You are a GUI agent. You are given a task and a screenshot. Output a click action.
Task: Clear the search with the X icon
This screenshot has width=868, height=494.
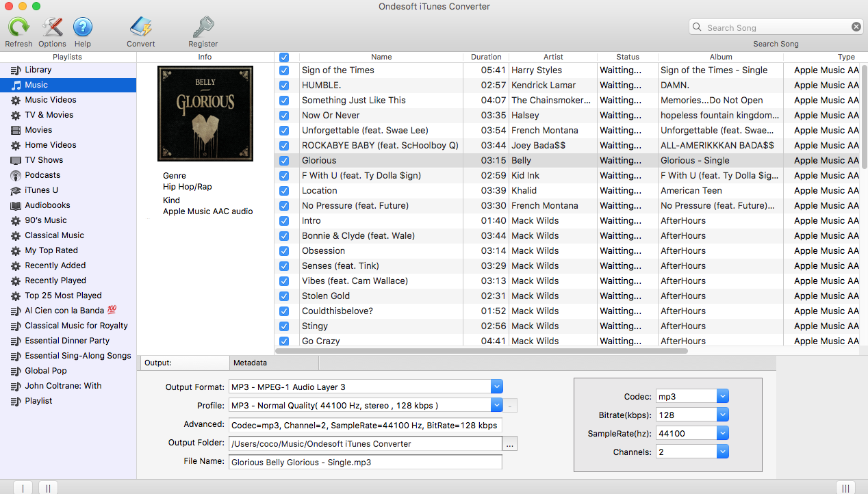pos(856,27)
